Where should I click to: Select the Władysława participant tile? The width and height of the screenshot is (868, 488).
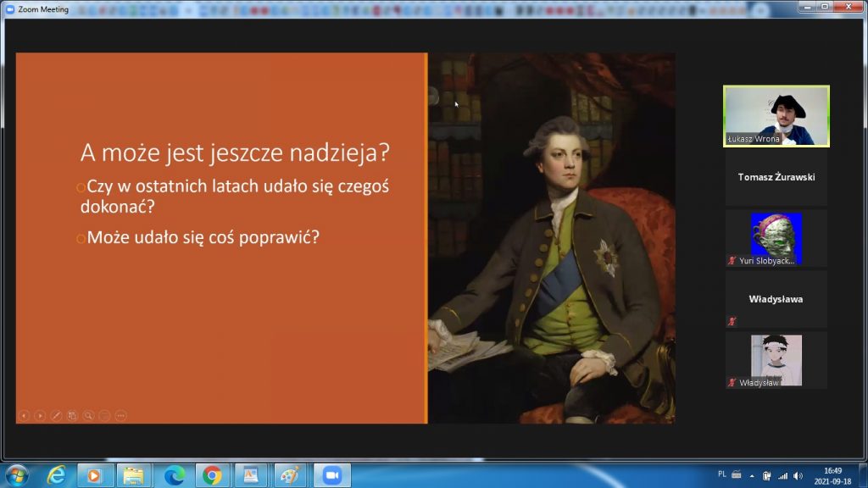click(776, 299)
